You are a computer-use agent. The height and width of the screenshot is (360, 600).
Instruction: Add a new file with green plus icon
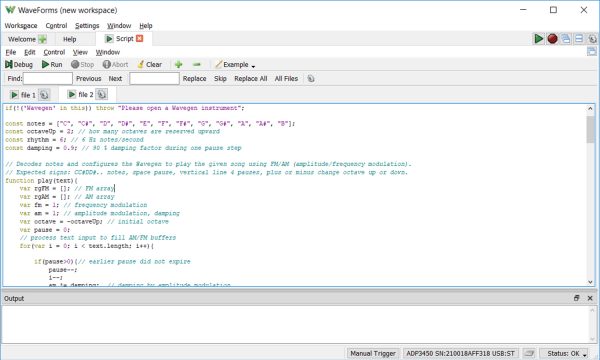[x=178, y=65]
